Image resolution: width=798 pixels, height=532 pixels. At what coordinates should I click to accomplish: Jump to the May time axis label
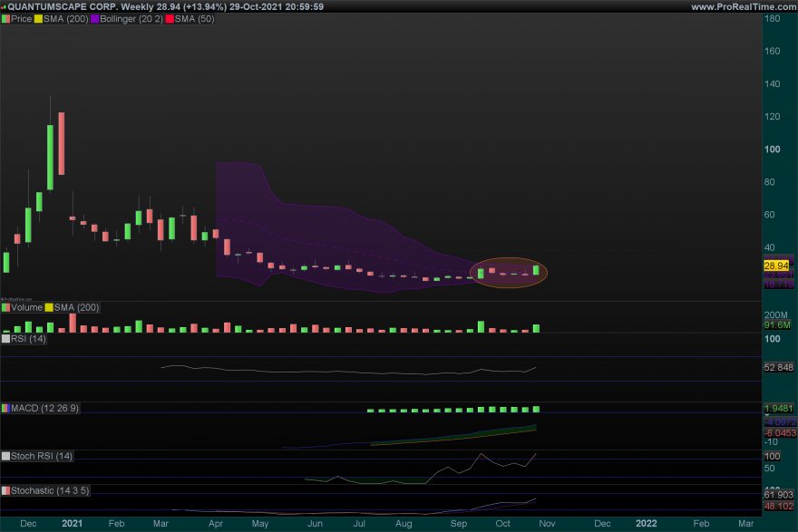(260, 523)
